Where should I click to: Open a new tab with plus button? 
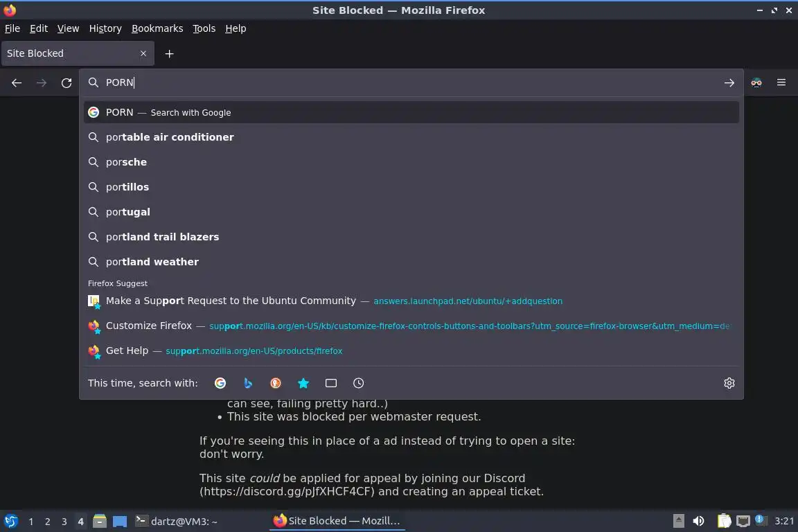pyautogui.click(x=169, y=53)
